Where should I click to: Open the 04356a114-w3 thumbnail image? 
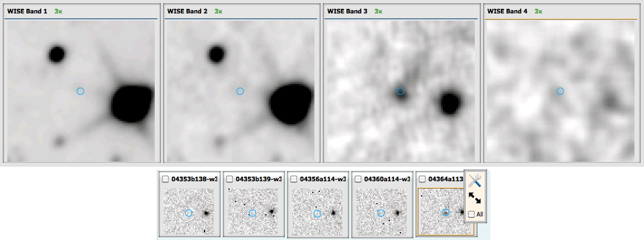tap(317, 211)
